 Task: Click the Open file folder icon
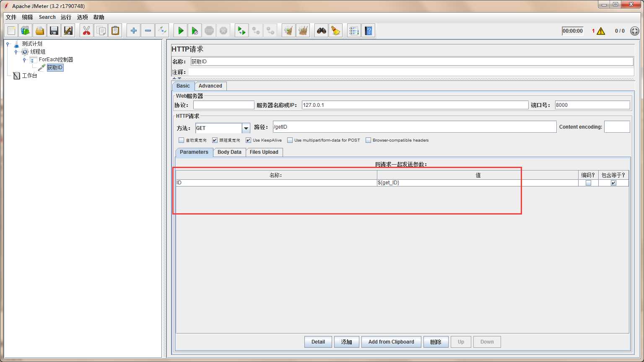coord(40,31)
